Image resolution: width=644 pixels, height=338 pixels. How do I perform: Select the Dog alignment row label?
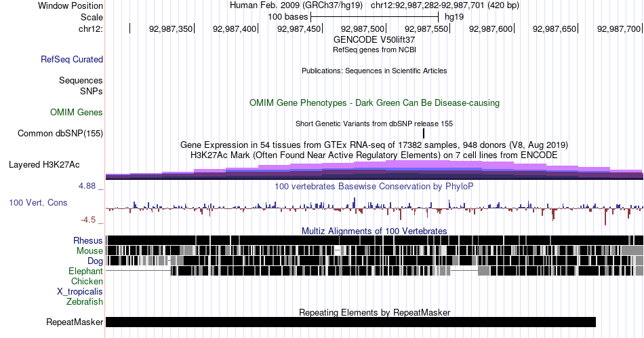point(95,261)
